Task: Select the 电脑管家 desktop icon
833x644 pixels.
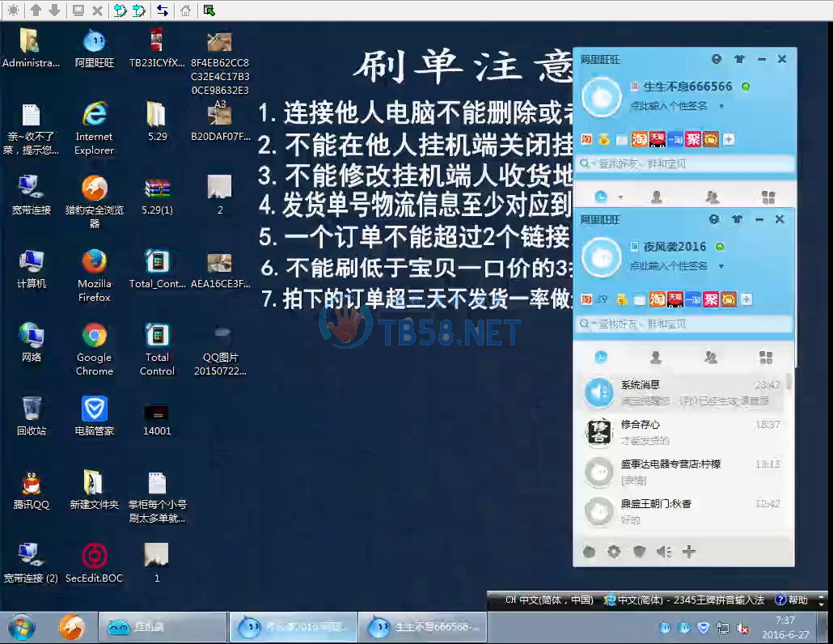Action: 95,416
